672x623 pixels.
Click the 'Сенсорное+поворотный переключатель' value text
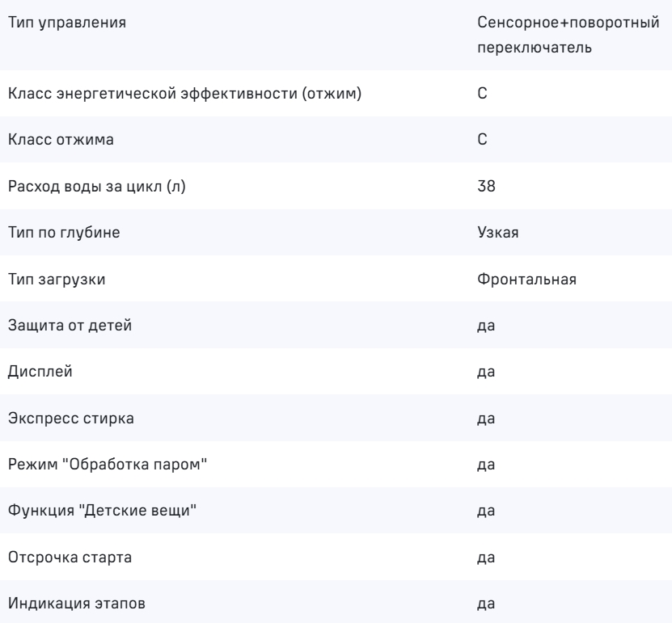pos(570,34)
